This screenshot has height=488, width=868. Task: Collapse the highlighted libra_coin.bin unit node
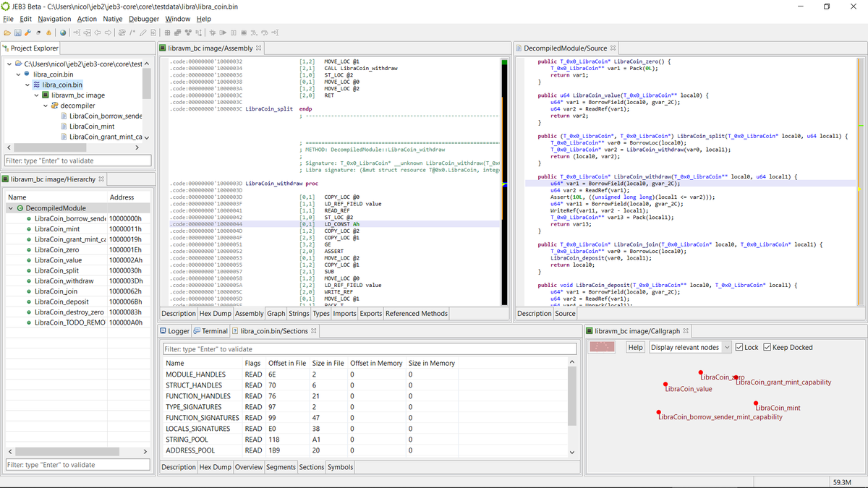click(27, 85)
